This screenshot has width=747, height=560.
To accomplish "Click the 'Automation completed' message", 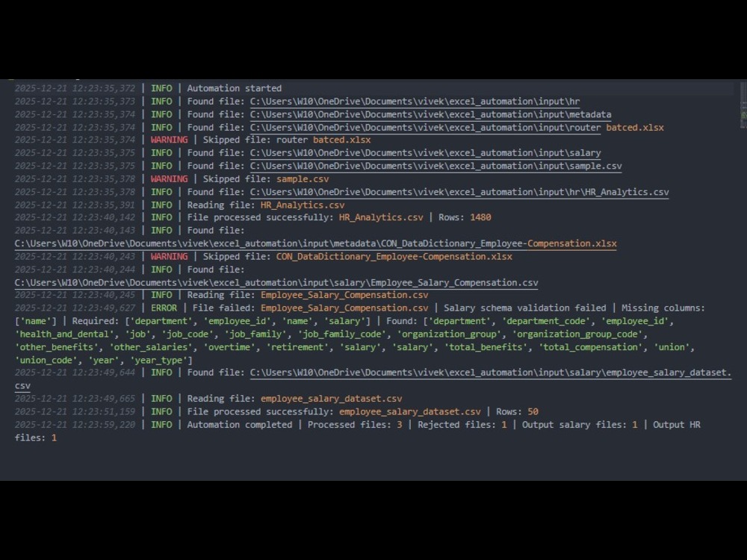I will (x=240, y=425).
